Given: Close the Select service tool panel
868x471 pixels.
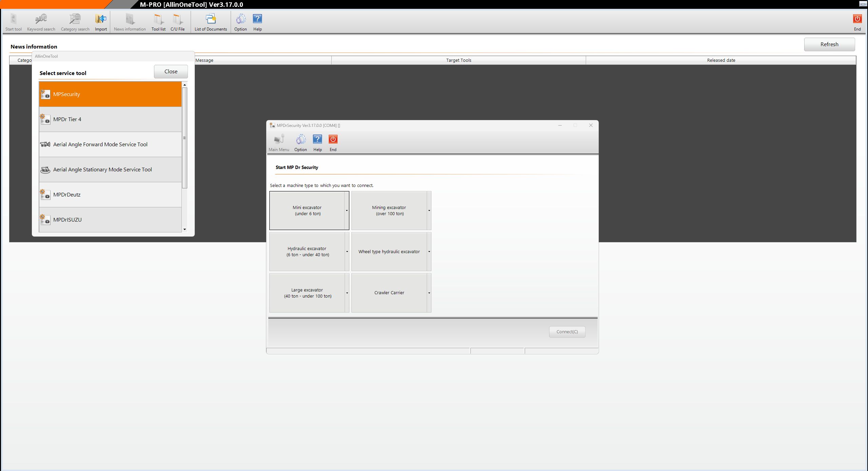Looking at the screenshot, I should tap(171, 72).
